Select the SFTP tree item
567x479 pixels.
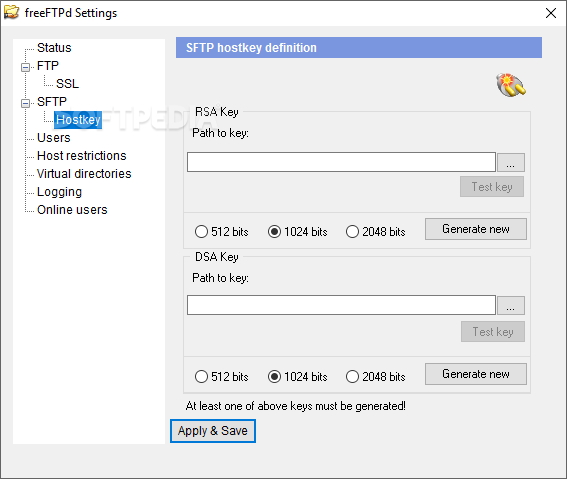click(52, 102)
